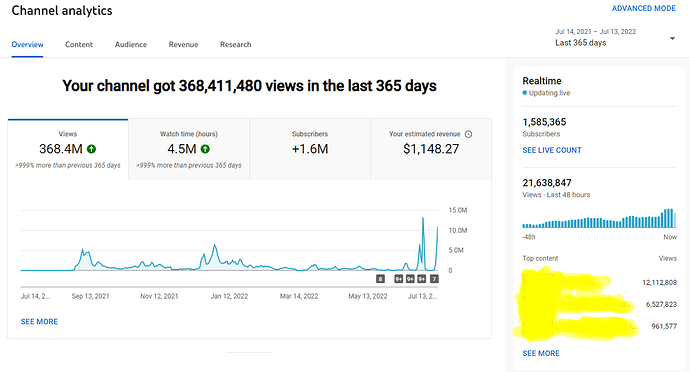Viewport: 690px width, 372px height.
Task: Click clock icon next to Your estimated revenue
Action: coord(468,134)
